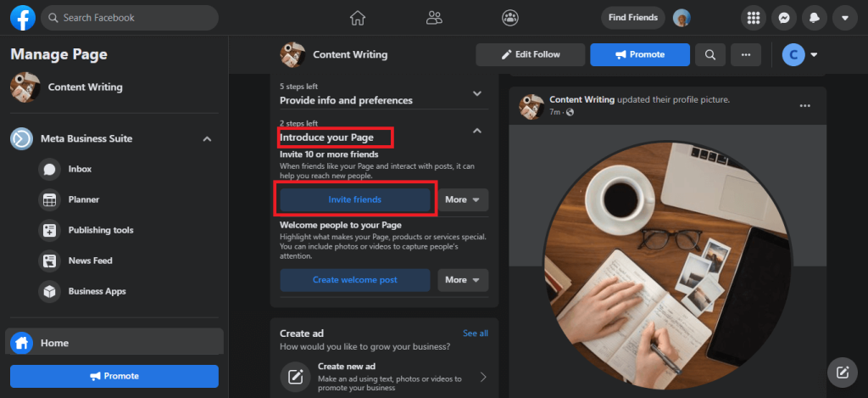The image size is (868, 398).
Task: Click the Create new ad pencil icon
Action: click(295, 377)
